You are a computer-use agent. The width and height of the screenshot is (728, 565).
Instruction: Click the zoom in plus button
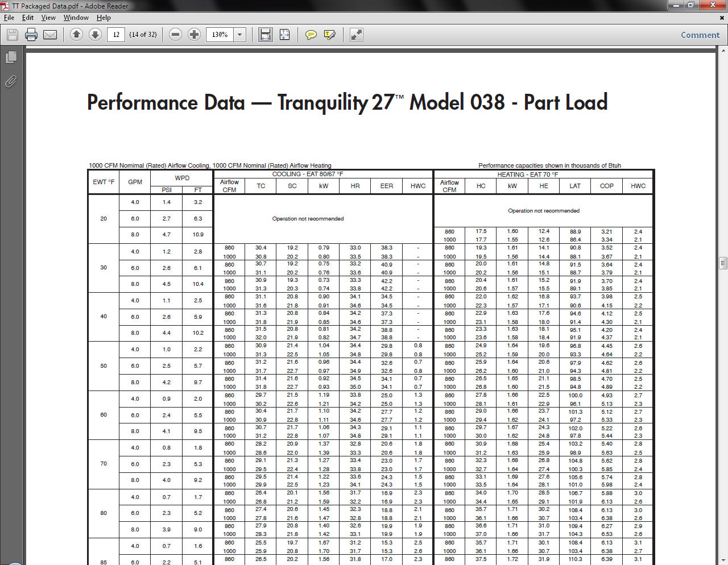click(x=194, y=35)
